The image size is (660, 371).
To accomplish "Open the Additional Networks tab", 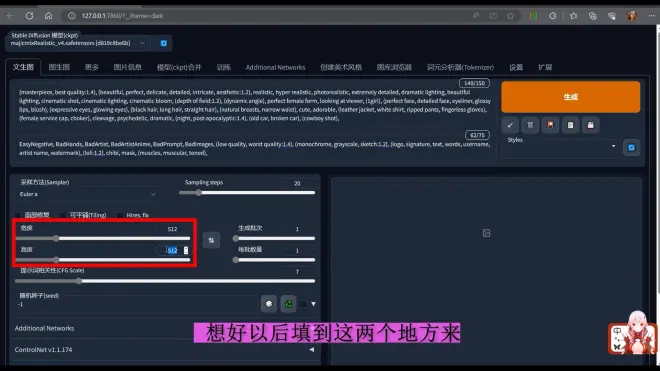I will [275, 67].
